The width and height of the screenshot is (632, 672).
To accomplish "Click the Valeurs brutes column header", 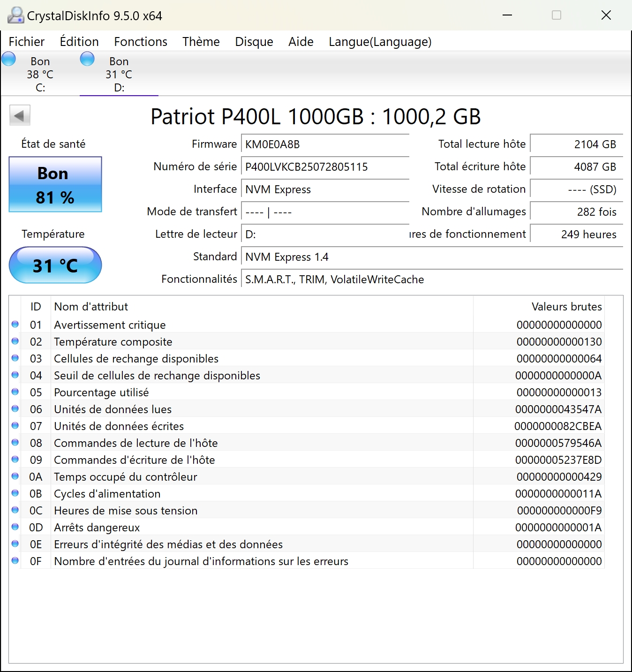I will 566,307.
